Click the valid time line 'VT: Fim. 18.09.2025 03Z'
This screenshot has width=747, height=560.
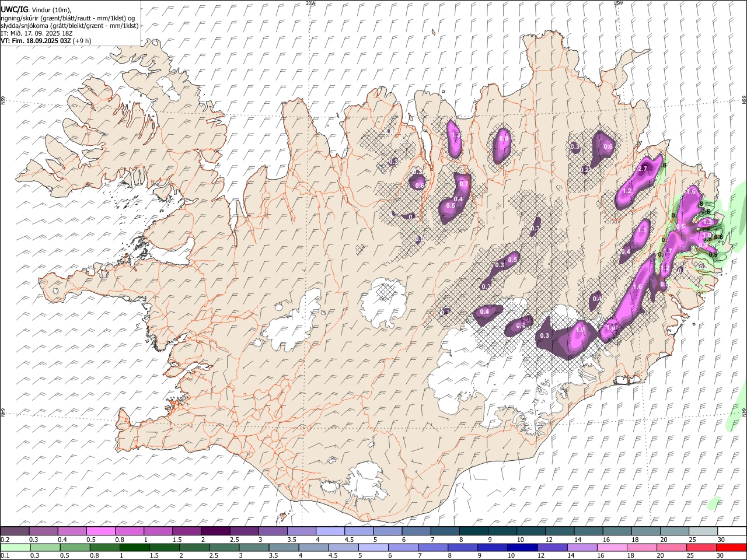tap(36, 41)
